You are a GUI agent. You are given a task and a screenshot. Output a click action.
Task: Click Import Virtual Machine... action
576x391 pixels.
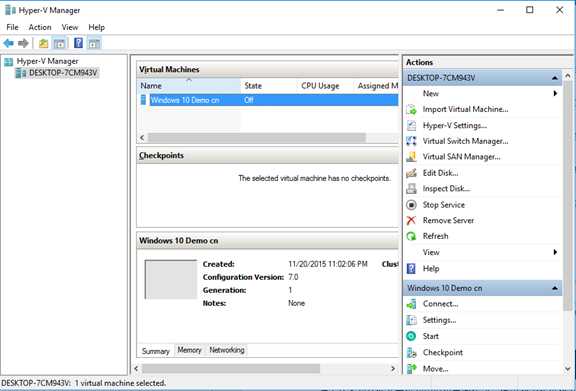pyautogui.click(x=465, y=109)
